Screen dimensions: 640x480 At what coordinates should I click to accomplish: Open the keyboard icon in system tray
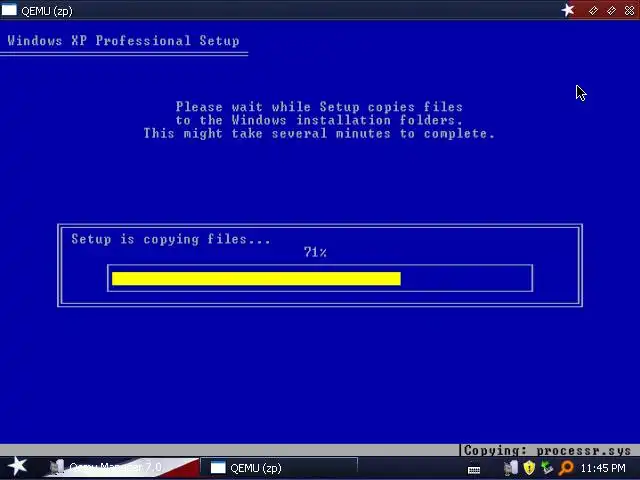(474, 470)
